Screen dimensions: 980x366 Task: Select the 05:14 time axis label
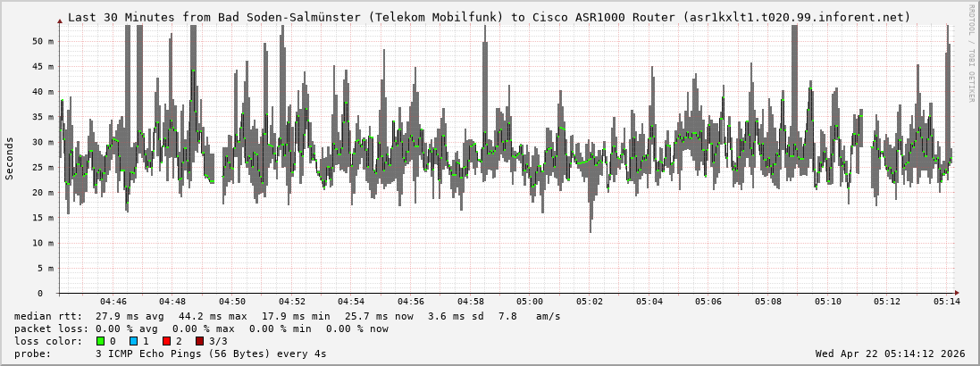(x=947, y=302)
